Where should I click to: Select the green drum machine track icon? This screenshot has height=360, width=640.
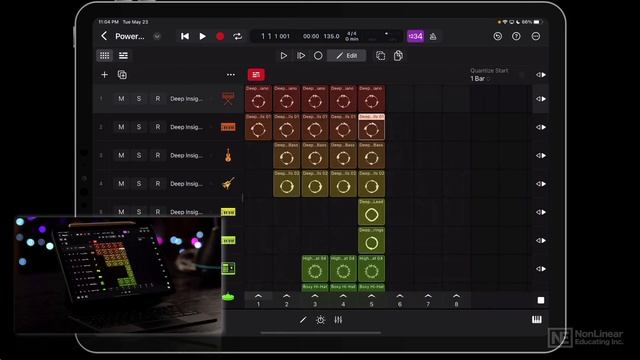tap(228, 268)
